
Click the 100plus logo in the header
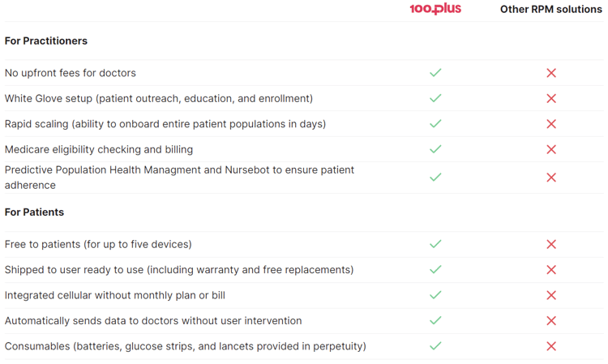coord(435,9)
